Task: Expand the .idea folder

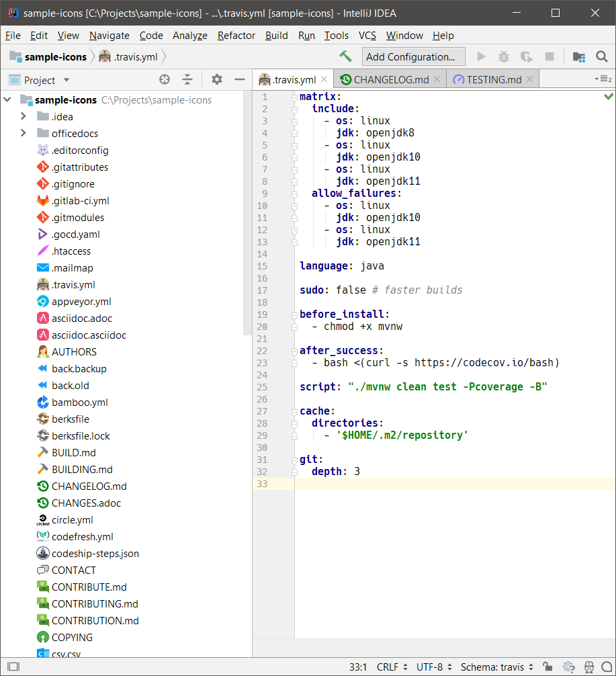Action: coord(24,116)
